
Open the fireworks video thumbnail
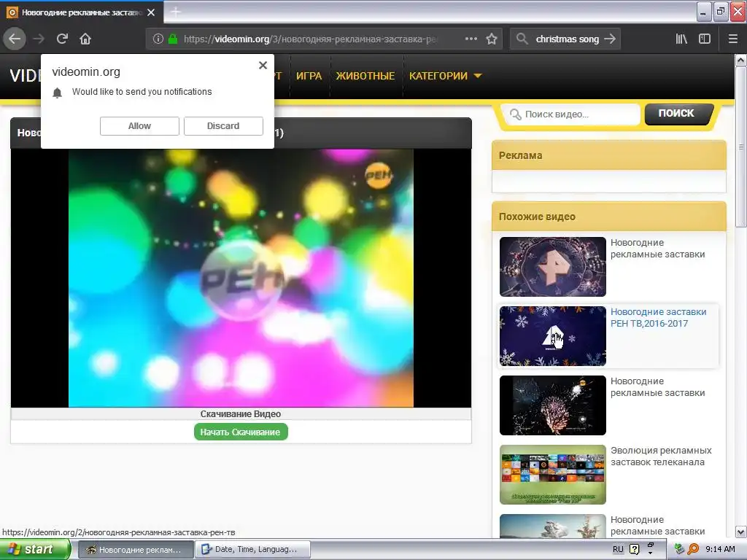pyautogui.click(x=553, y=405)
